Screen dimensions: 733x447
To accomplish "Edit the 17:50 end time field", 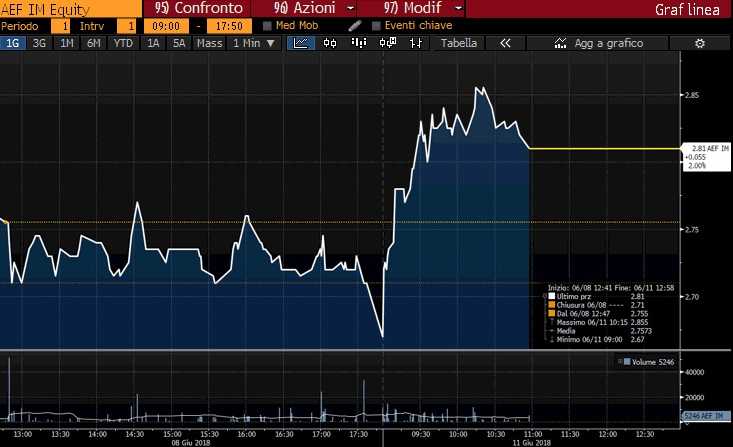I will (x=229, y=26).
